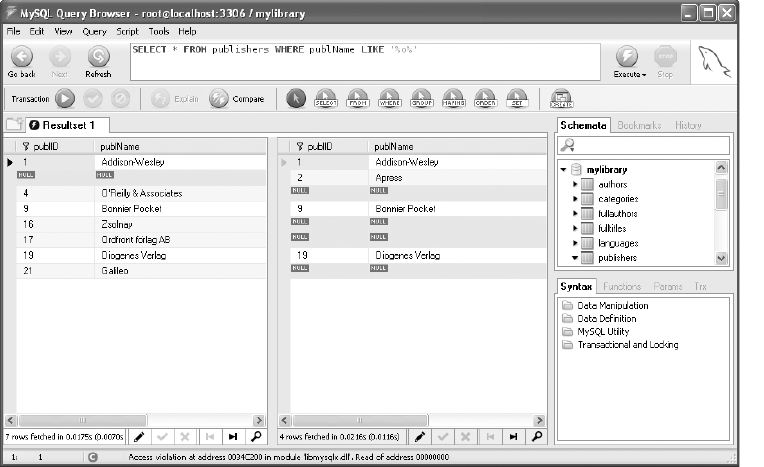The width and height of the screenshot is (764, 467).
Task: Pick the SELECT clause tool
Action: (326, 98)
